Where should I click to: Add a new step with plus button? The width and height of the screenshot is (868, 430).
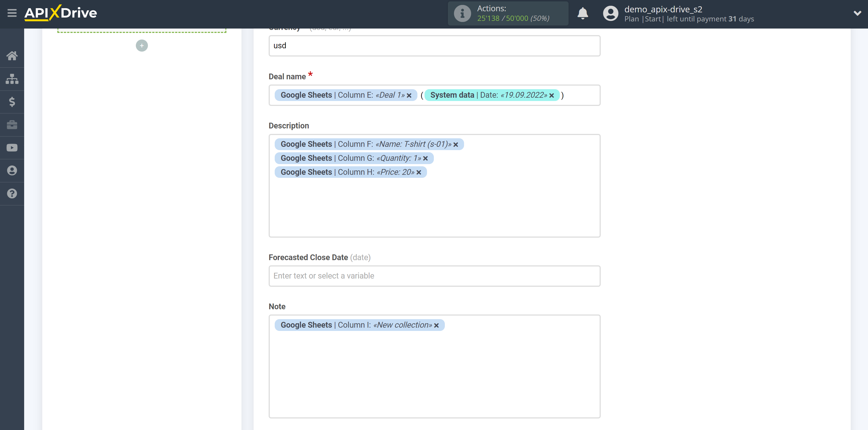coord(142,46)
